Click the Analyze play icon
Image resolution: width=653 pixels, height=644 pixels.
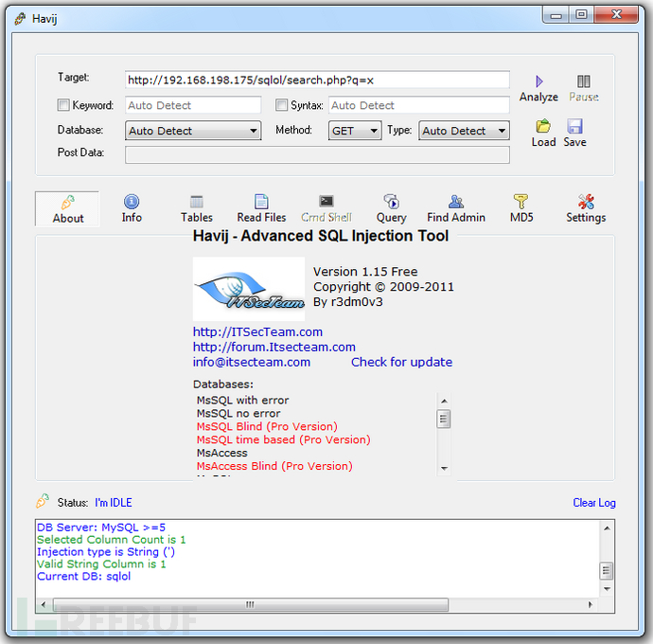538,81
